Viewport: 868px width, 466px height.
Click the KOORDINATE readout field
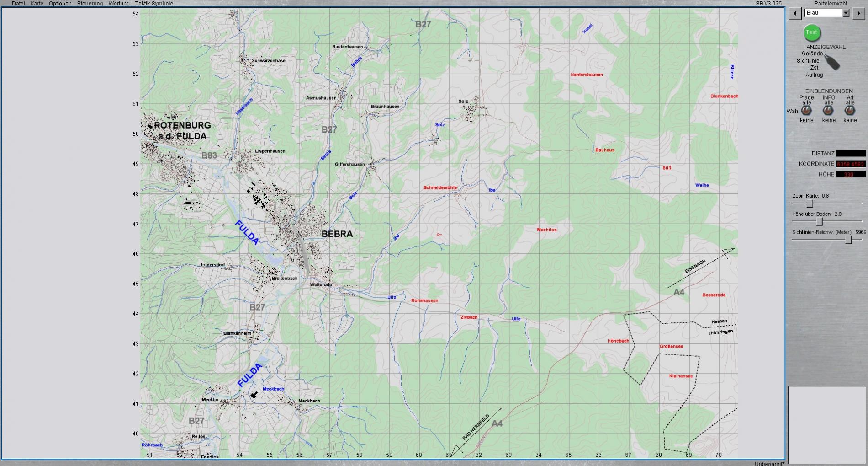click(x=850, y=164)
